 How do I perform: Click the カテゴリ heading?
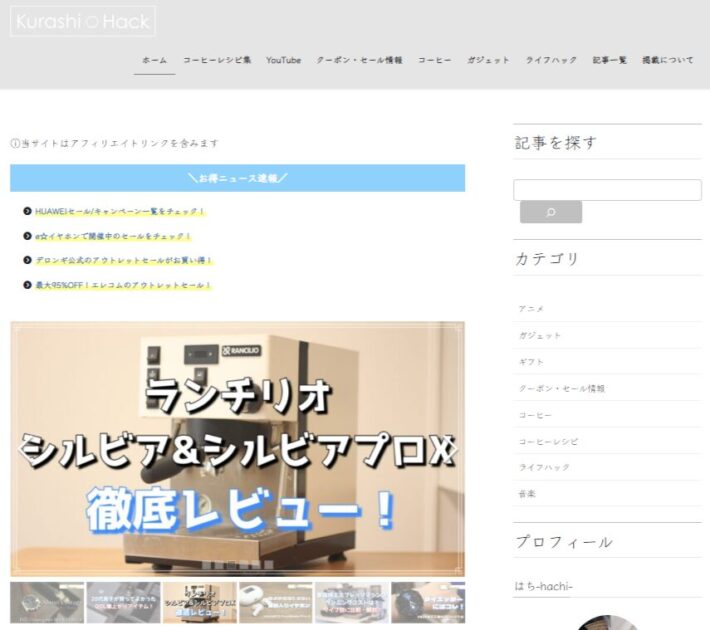coord(547,259)
